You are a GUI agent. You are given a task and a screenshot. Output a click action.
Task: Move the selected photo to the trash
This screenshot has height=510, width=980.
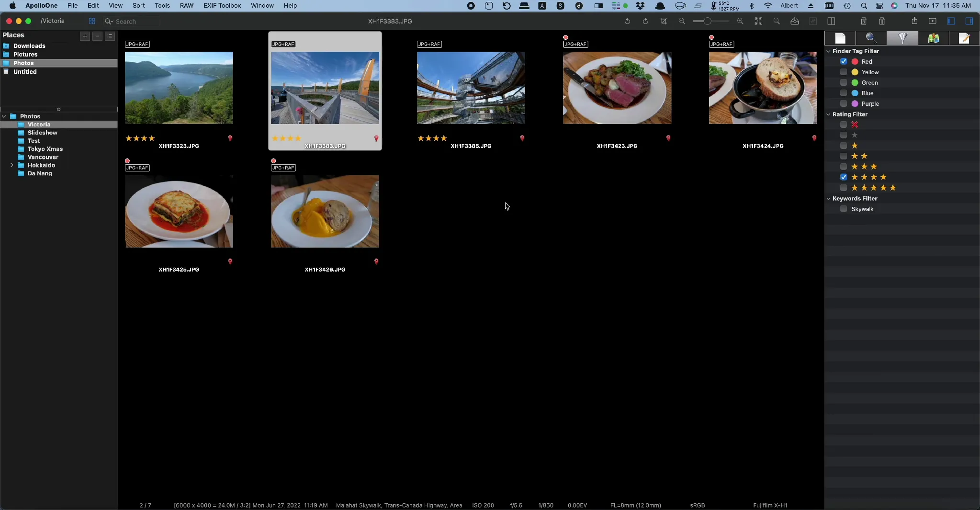(x=882, y=21)
